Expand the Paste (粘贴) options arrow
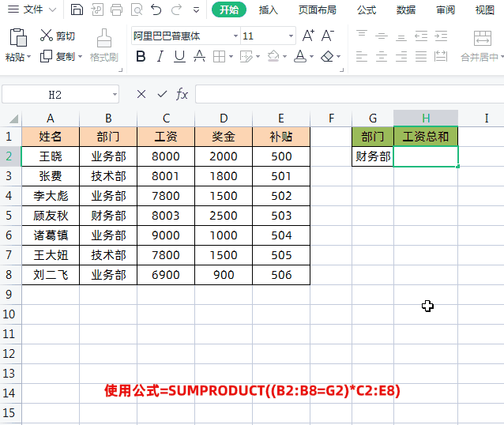Viewport: 504px width, 425px height. click(x=28, y=57)
